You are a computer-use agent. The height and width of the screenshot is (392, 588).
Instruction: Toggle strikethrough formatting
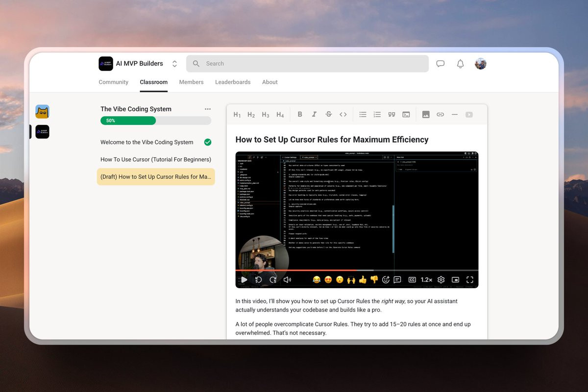329,114
